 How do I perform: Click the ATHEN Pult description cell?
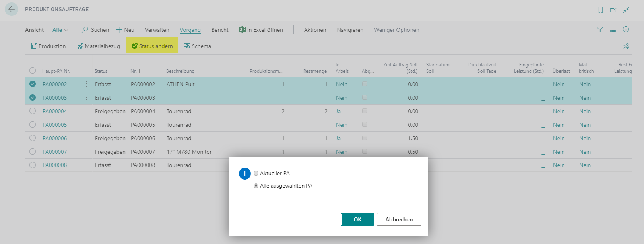[180, 84]
